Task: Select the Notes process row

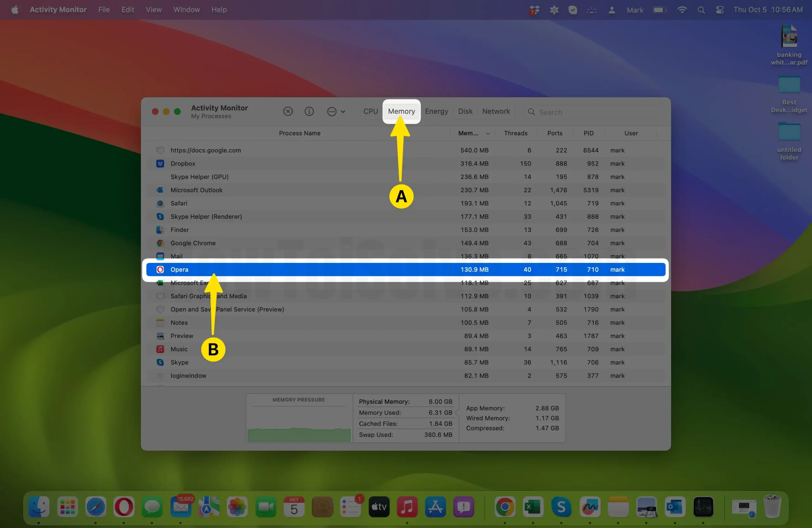Action: coord(406,323)
